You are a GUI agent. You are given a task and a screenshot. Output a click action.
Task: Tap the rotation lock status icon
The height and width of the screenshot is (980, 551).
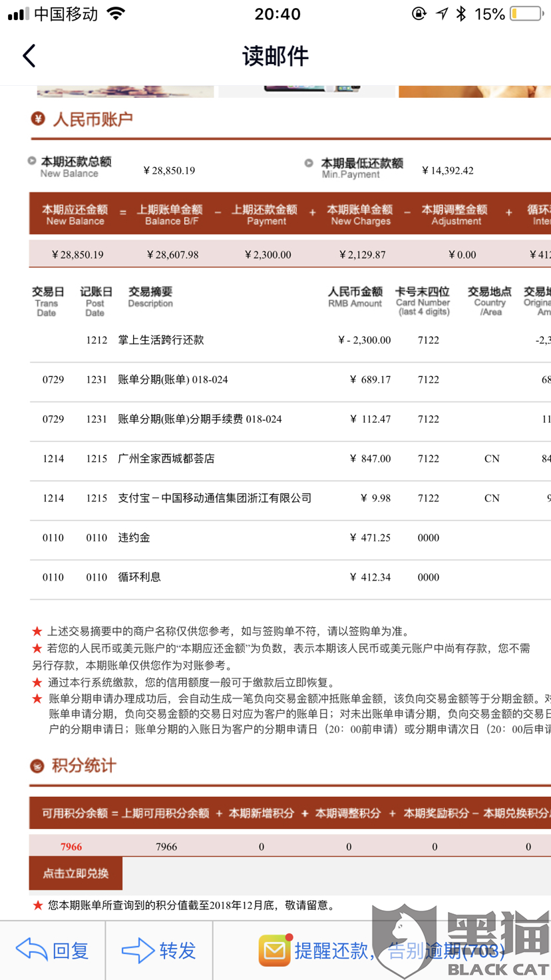[x=419, y=14]
